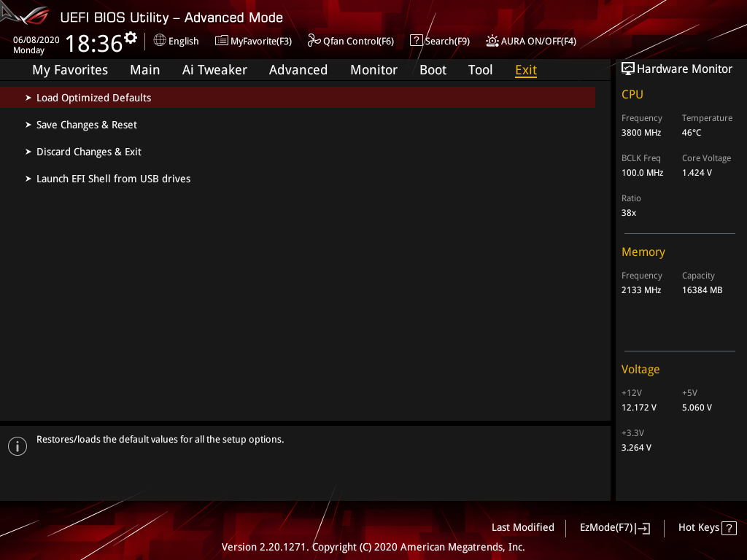Click the Voltage section heading
The width and height of the screenshot is (747, 560).
click(640, 370)
